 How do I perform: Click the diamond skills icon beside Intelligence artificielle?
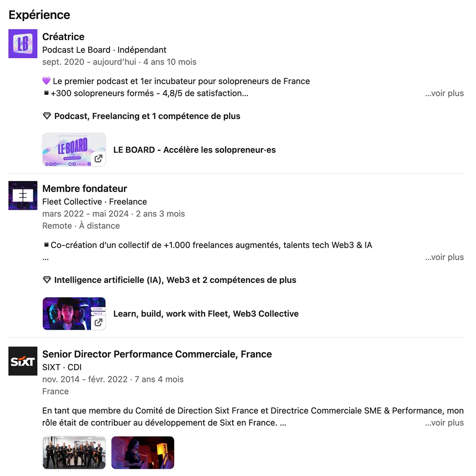(x=47, y=280)
